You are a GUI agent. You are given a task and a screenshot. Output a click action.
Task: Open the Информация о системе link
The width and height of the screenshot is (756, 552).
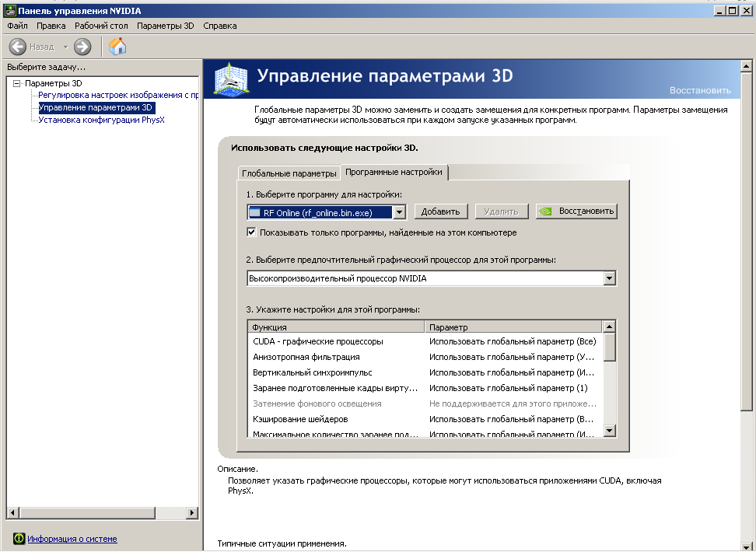[72, 539]
